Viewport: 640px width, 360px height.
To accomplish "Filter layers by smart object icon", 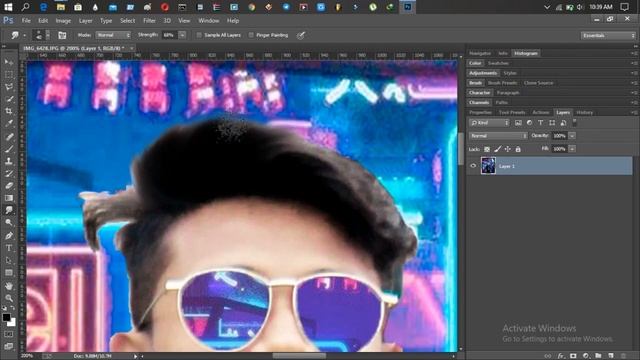I will (x=563, y=123).
